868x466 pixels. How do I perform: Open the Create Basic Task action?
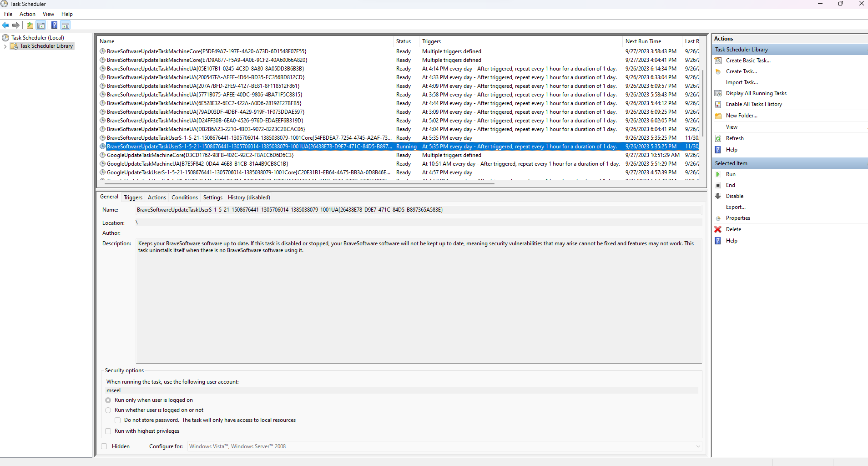click(747, 60)
